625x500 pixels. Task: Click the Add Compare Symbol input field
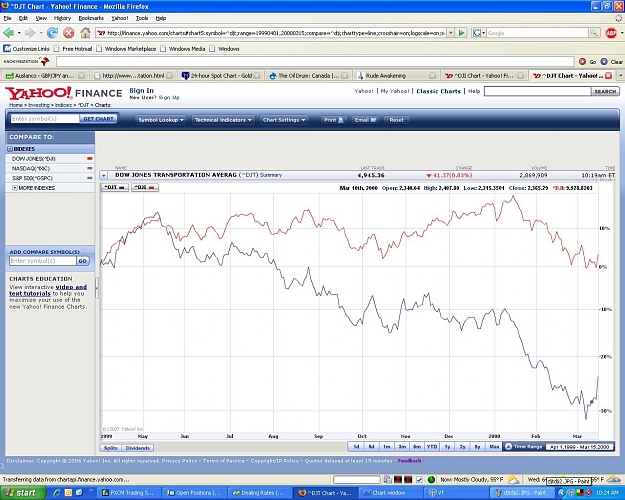[x=42, y=261]
